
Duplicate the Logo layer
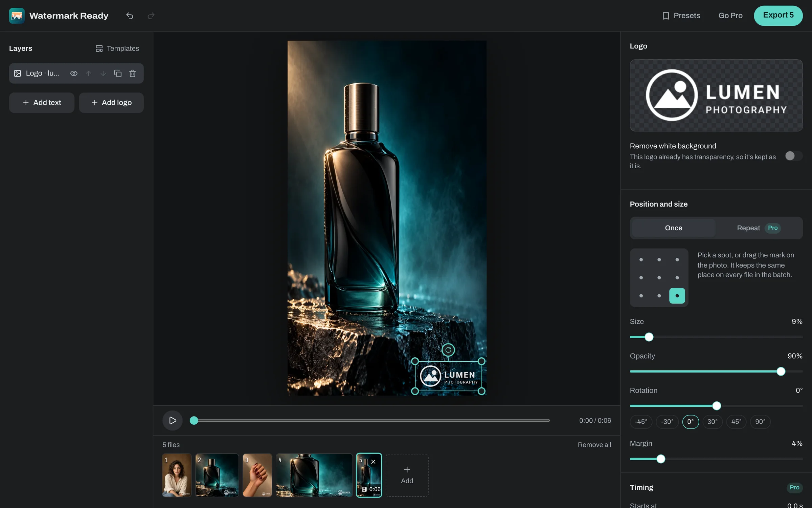(118, 73)
